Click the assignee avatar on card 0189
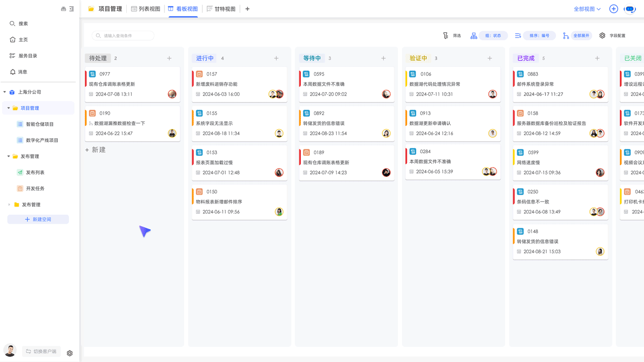The height and width of the screenshot is (362, 644). click(x=386, y=172)
